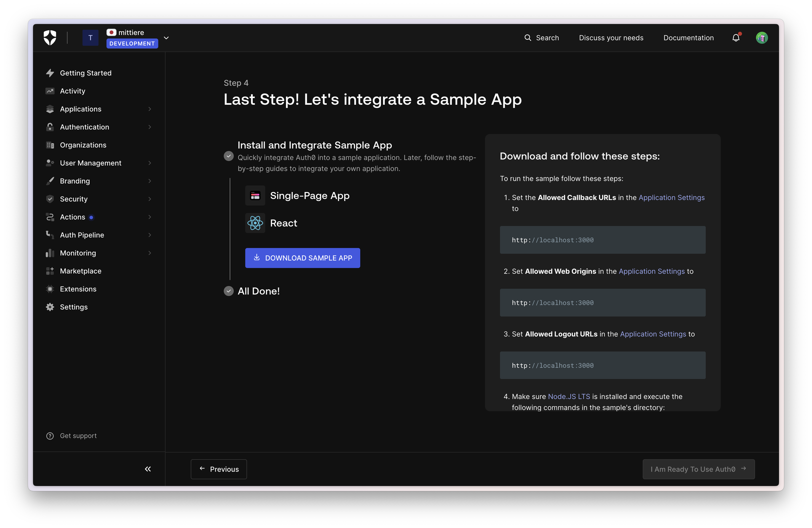
Task: Click the tenant T avatar tile
Action: [90, 38]
